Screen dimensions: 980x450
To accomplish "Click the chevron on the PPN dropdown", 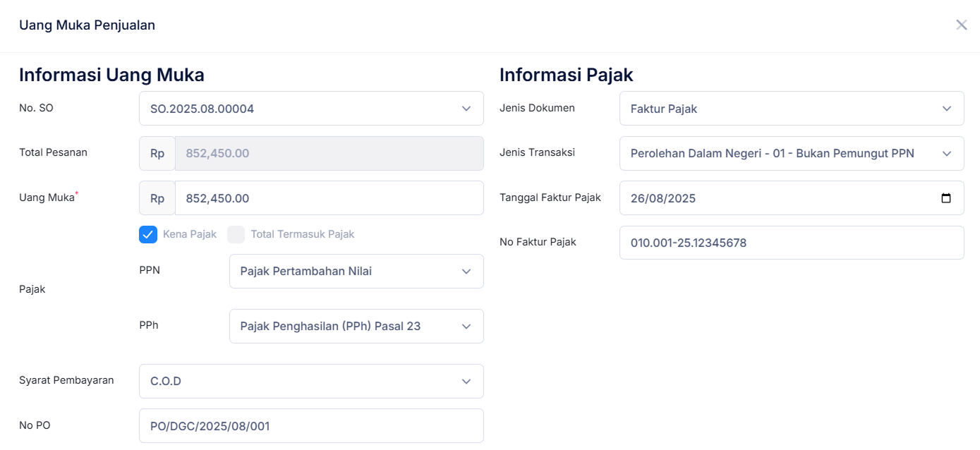I will pos(466,272).
